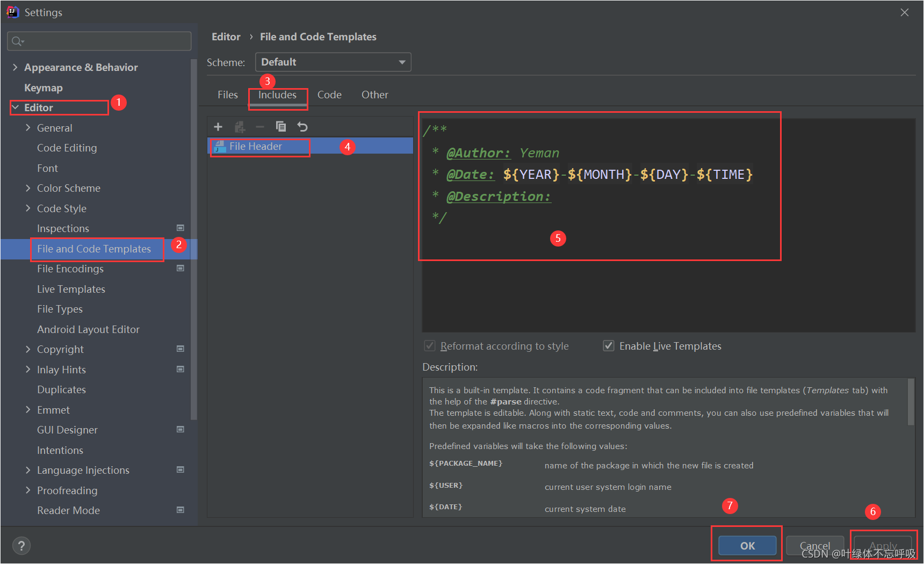Open Reader Mode settings
The image size is (924, 564).
point(68,510)
